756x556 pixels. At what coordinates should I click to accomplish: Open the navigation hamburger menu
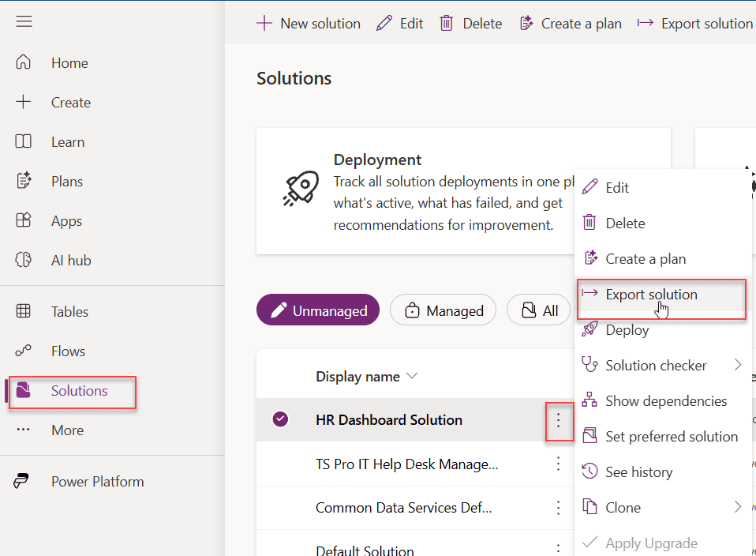pos(24,21)
